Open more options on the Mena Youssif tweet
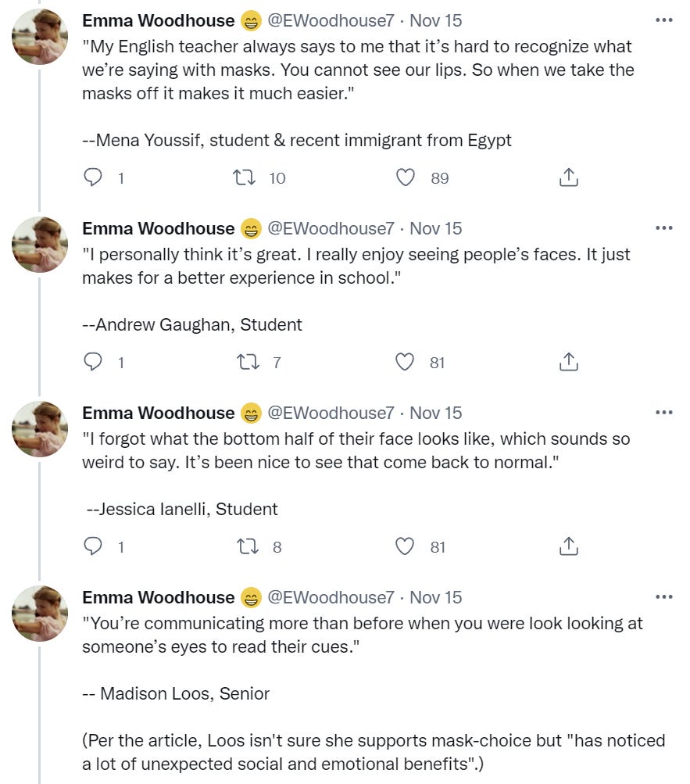This screenshot has height=784, width=690. [664, 20]
